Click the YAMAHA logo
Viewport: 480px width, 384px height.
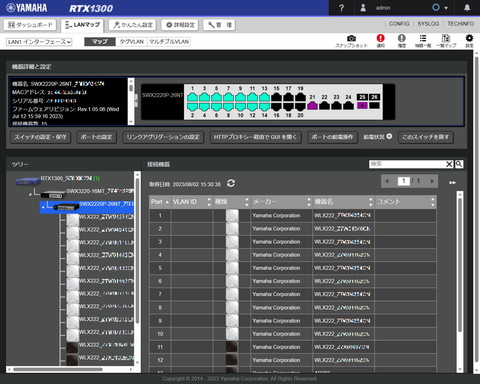click(27, 8)
